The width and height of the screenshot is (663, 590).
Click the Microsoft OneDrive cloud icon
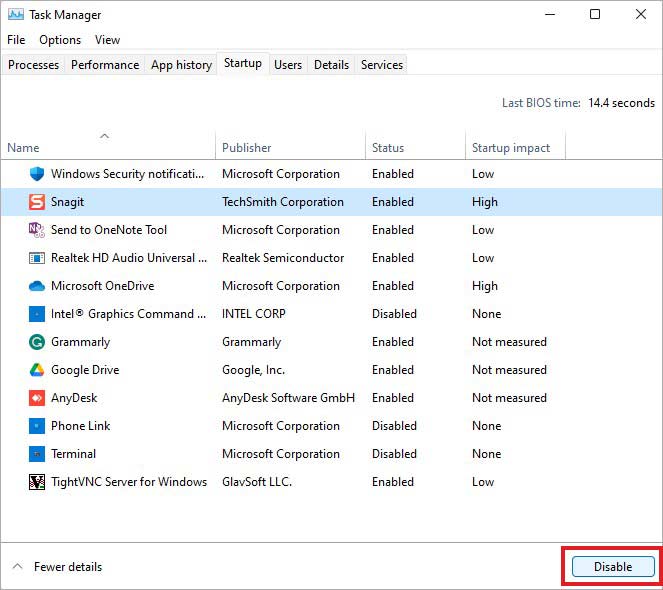[x=37, y=286]
